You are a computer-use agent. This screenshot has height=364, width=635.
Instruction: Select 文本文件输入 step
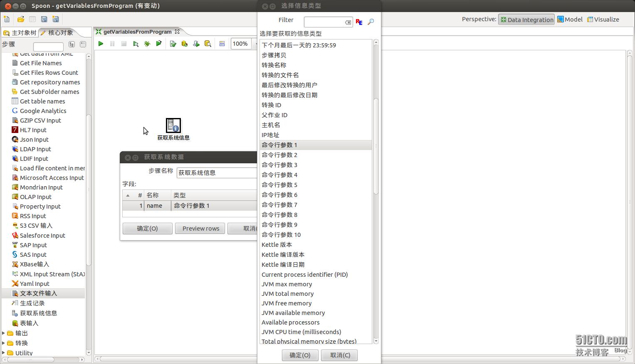tap(39, 293)
